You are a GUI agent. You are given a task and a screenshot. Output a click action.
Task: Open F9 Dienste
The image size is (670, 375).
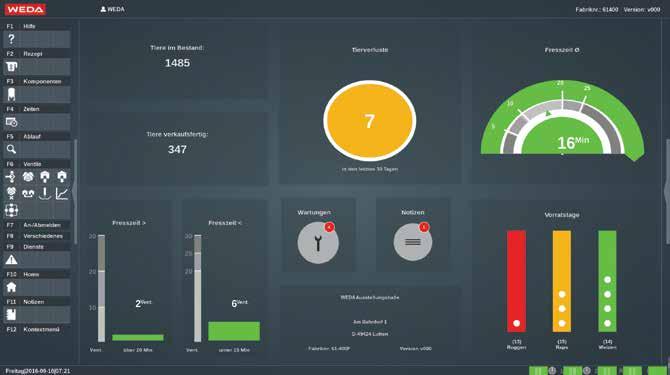click(36, 247)
